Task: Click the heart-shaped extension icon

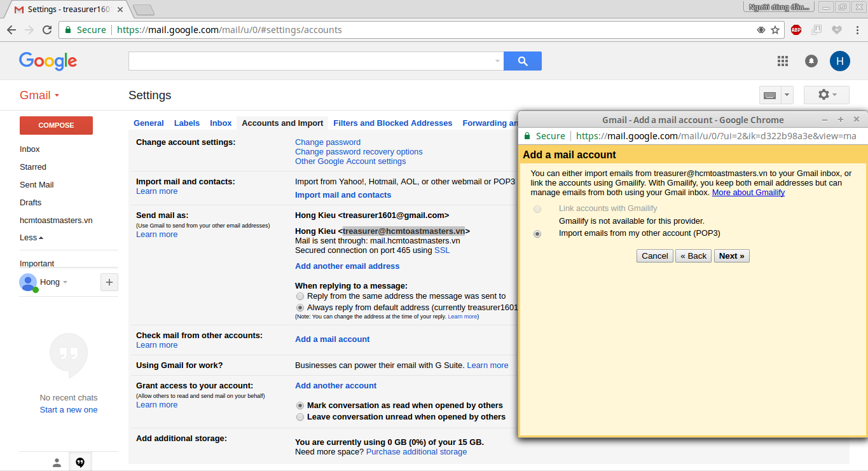Action: 837,30
